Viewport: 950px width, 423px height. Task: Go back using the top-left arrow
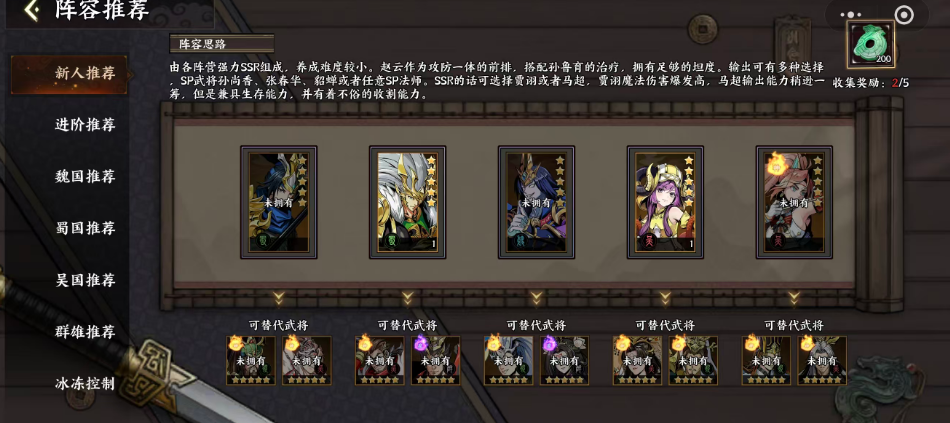[32, 10]
